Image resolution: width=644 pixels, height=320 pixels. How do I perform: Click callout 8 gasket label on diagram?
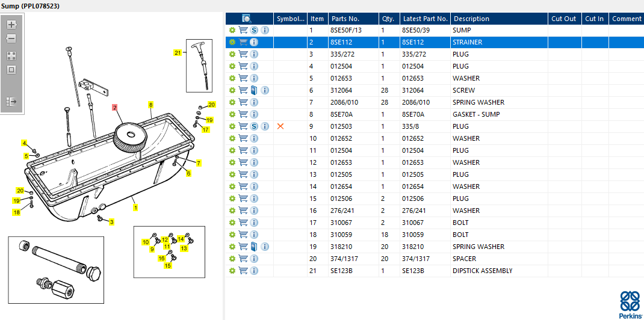[x=150, y=105]
